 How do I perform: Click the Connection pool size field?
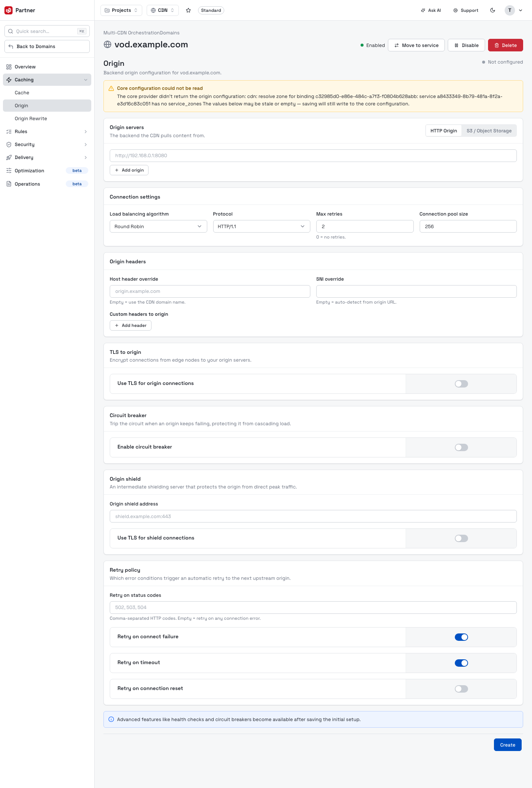point(468,226)
